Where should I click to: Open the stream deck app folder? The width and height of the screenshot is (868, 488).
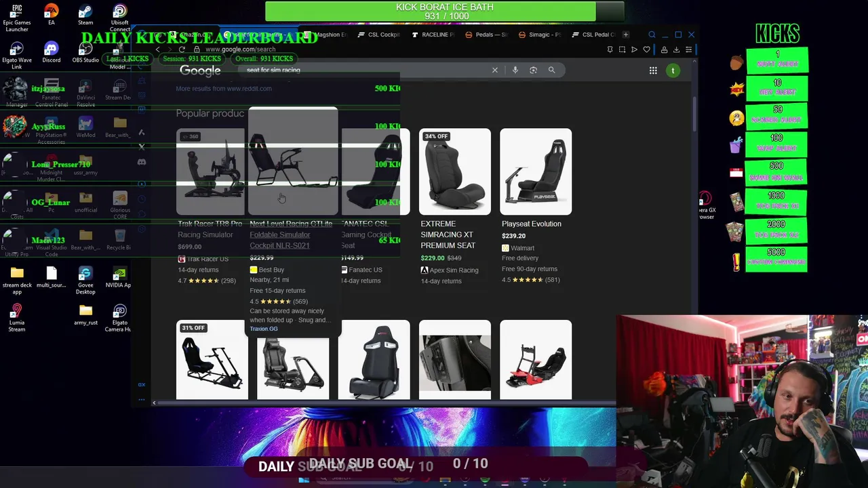[x=17, y=281]
